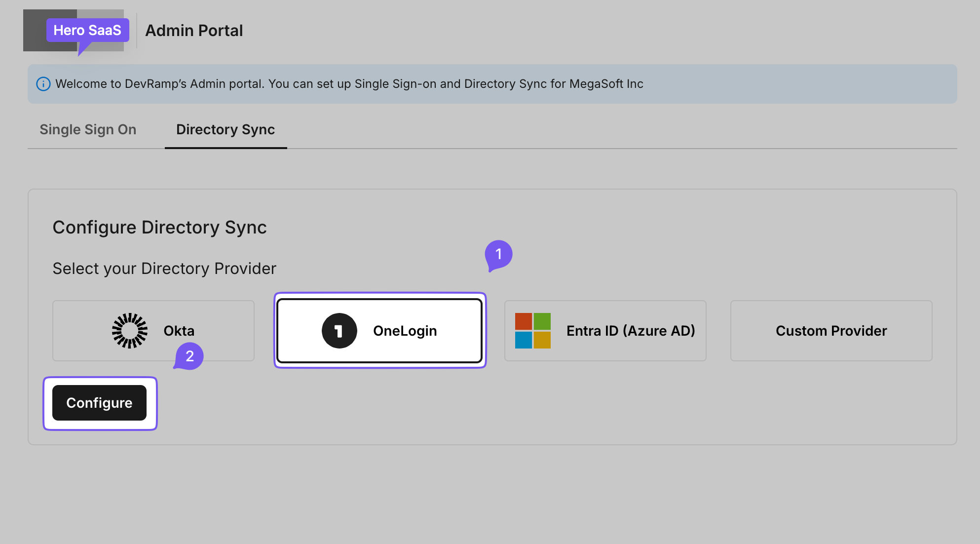The width and height of the screenshot is (980, 544).
Task: Click the info icon in the welcome banner
Action: pyautogui.click(x=43, y=83)
